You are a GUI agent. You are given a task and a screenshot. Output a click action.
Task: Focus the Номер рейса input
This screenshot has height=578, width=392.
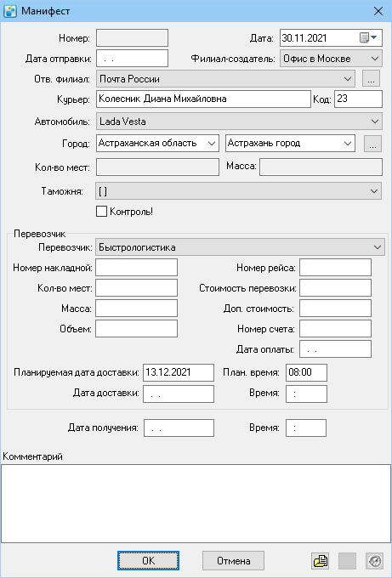pyautogui.click(x=335, y=267)
